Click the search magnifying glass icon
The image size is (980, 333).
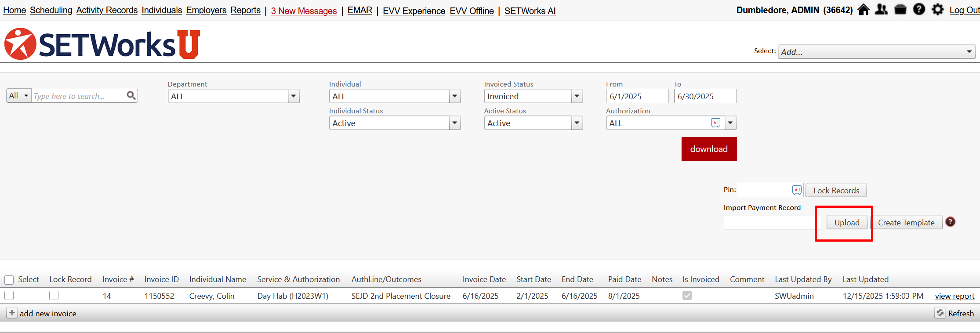[131, 96]
